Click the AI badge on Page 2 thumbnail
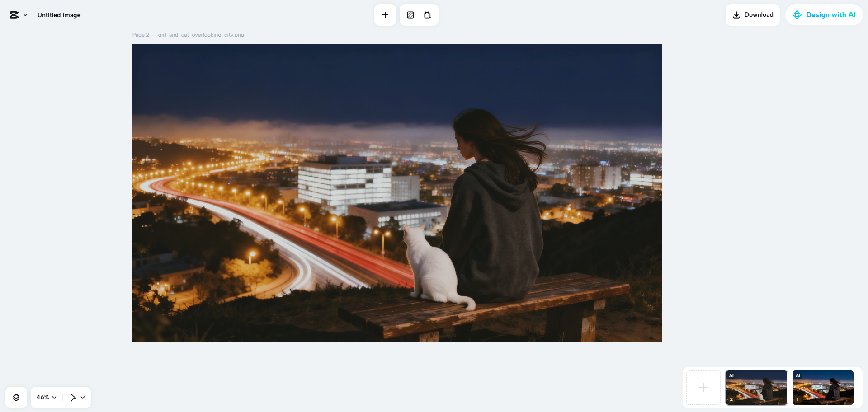The image size is (868, 412). (x=732, y=375)
